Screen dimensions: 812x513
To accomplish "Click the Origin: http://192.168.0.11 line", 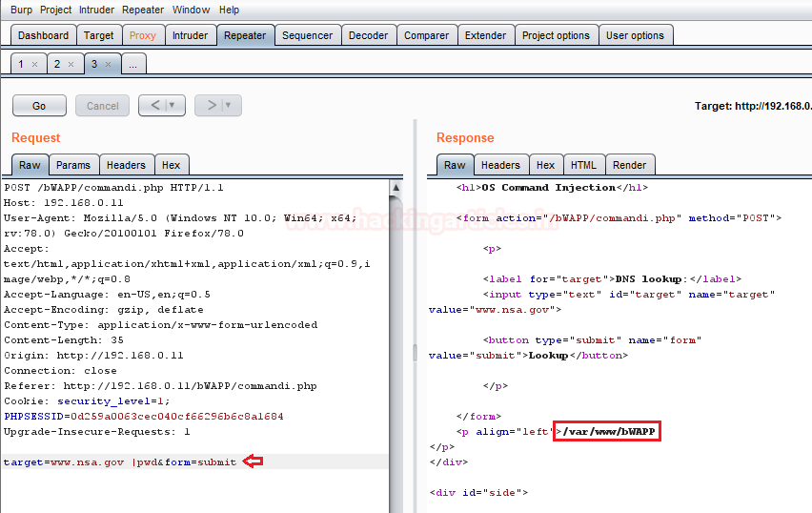I will pos(93,356).
